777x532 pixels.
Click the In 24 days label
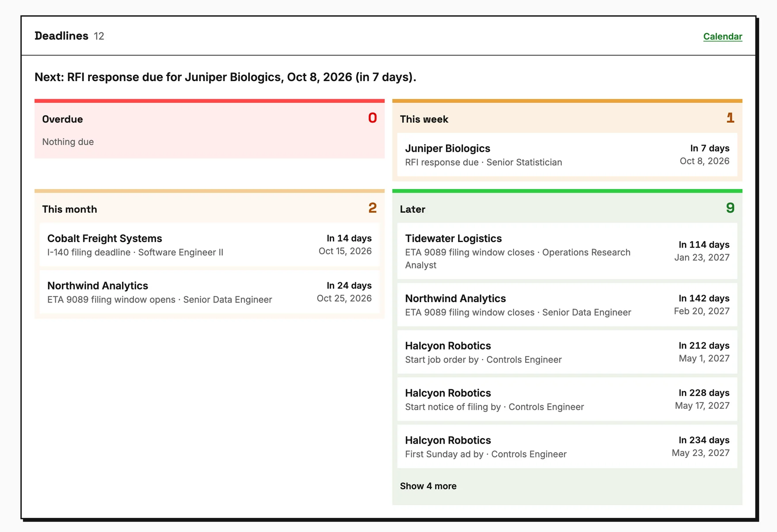pos(349,286)
